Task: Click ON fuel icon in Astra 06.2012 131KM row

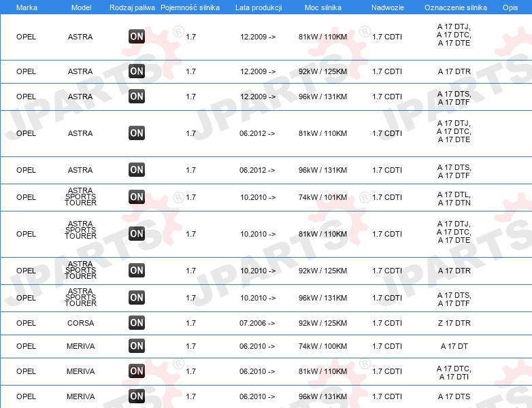Action: click(x=137, y=170)
